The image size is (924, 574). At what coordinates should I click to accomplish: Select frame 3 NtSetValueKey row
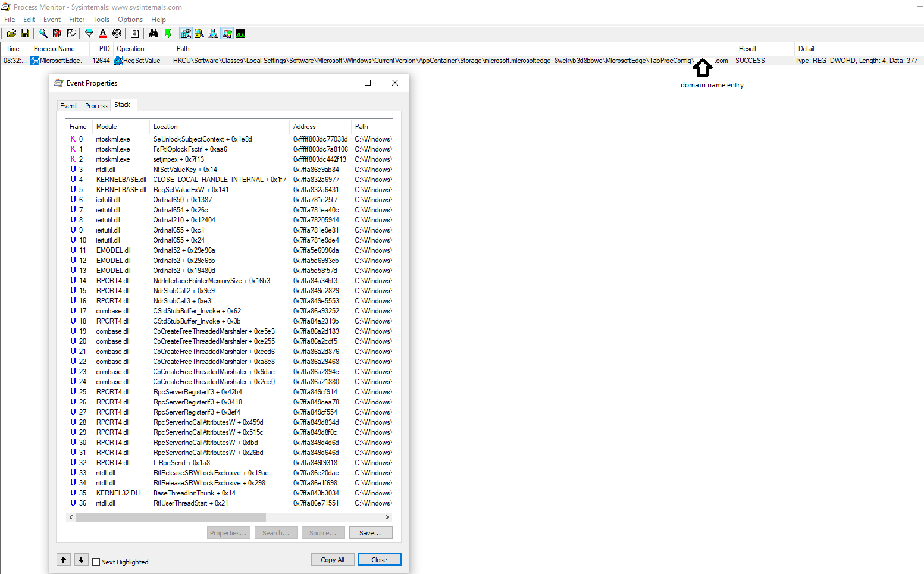(229, 170)
